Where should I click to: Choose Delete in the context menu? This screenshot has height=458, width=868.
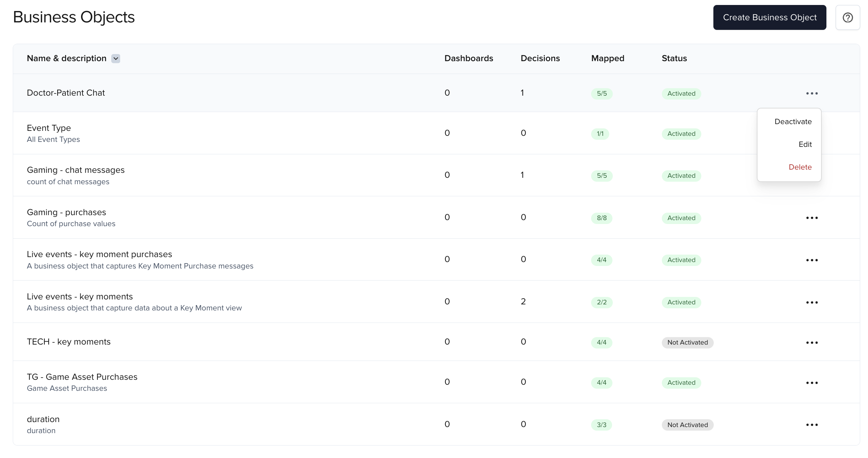800,167
